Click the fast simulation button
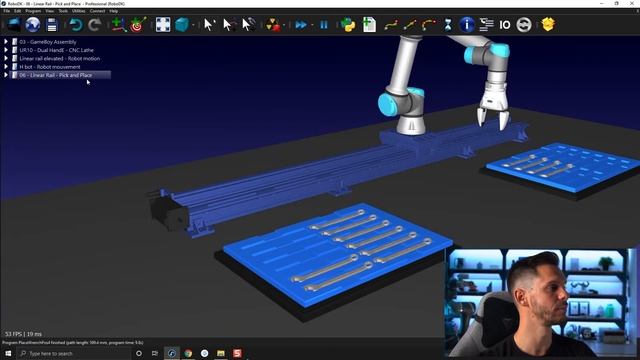Screen dimensions: 640x360 [x=301, y=25]
